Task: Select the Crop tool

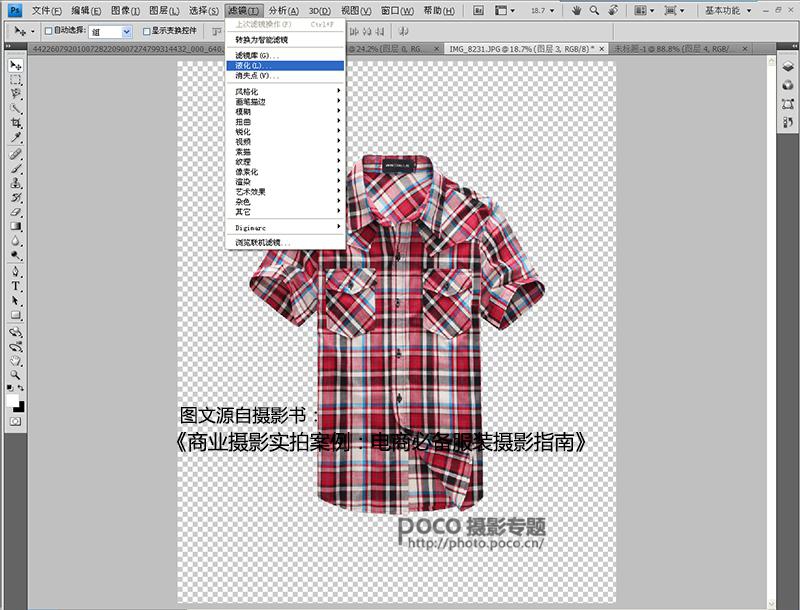Action: (x=13, y=122)
